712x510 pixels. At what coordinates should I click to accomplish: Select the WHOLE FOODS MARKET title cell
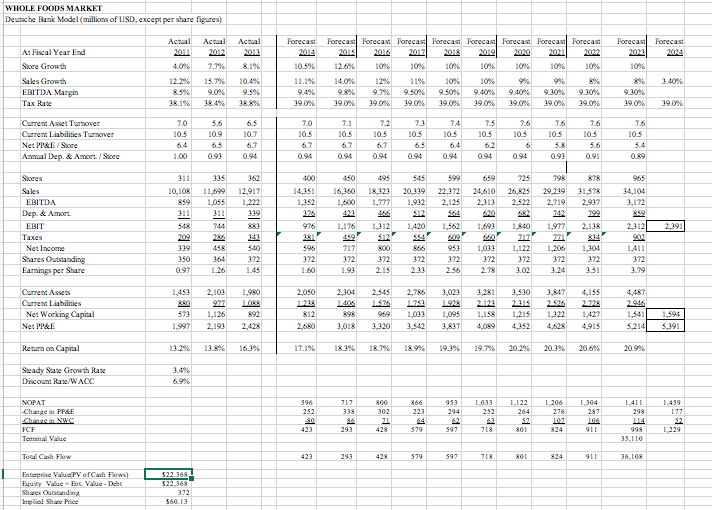(x=54, y=8)
